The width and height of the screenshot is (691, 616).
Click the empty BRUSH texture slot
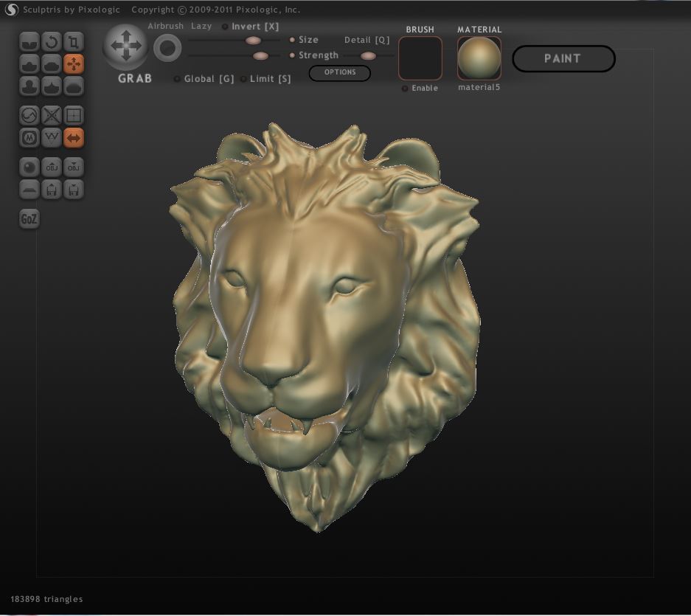pos(420,58)
